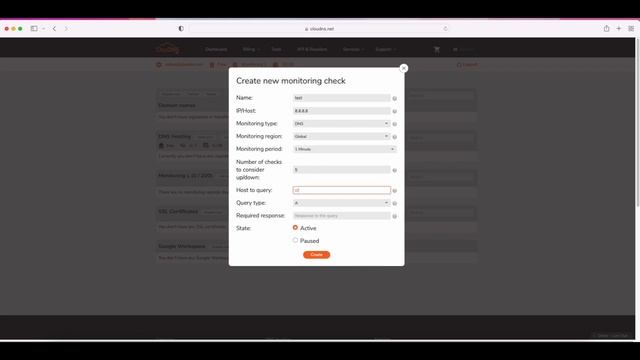Reload the page from the address bar

tap(445, 29)
